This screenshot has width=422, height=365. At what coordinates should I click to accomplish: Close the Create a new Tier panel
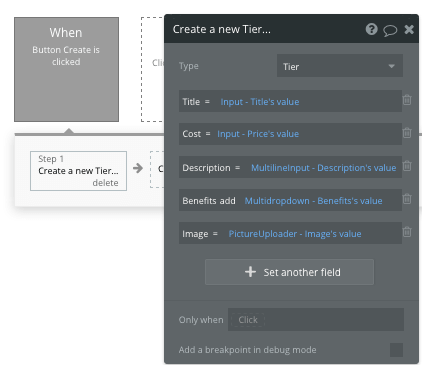[x=409, y=30]
